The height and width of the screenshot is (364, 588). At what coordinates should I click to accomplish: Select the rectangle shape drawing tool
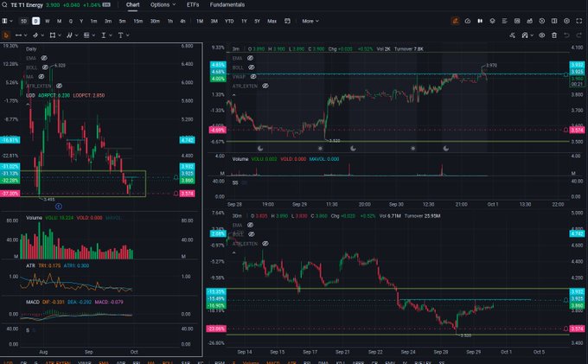point(53,35)
